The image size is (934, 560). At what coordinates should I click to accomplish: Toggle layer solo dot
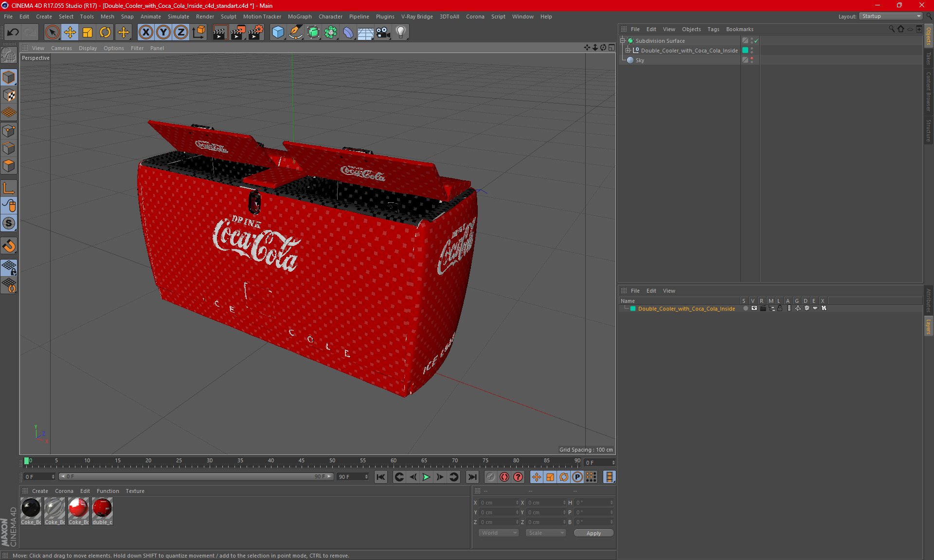click(745, 308)
